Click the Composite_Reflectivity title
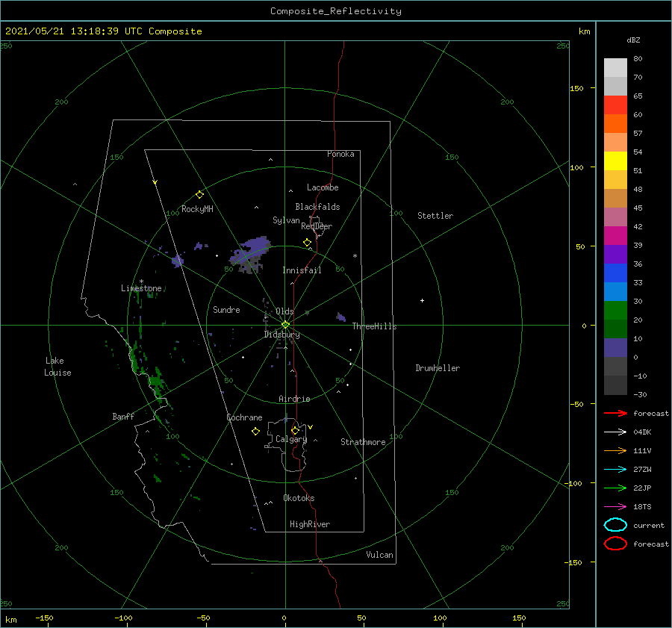Image resolution: width=672 pixels, height=628 pixels. tap(336, 11)
